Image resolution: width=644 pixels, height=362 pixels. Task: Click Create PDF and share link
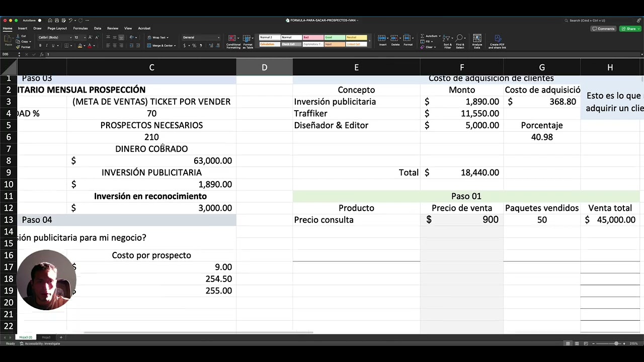click(497, 42)
